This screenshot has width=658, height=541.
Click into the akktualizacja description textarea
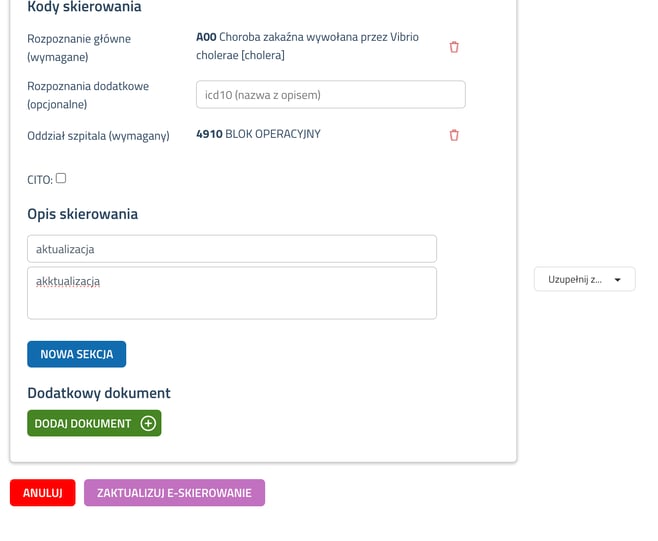(x=231, y=293)
